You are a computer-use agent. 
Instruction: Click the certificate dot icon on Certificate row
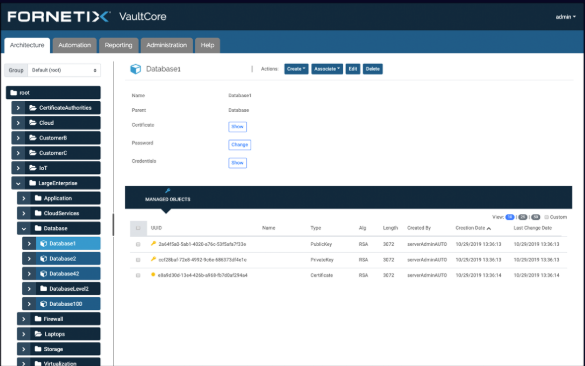(x=153, y=275)
